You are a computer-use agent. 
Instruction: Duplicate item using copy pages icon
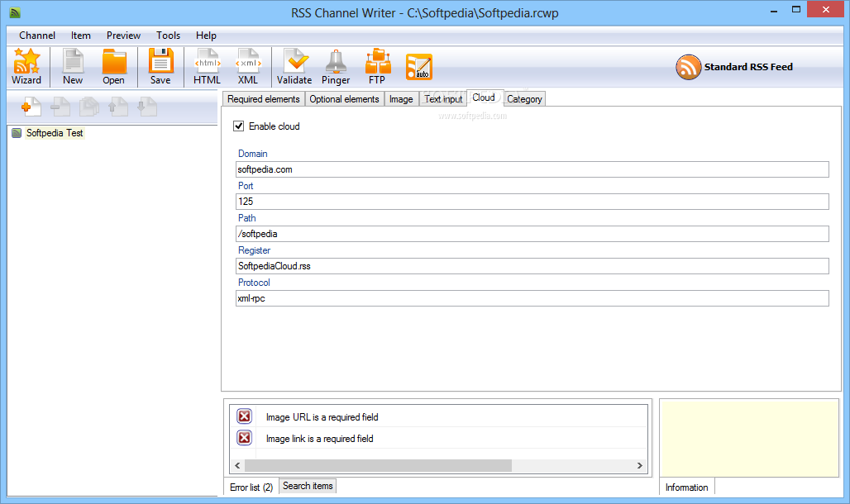pos(89,107)
